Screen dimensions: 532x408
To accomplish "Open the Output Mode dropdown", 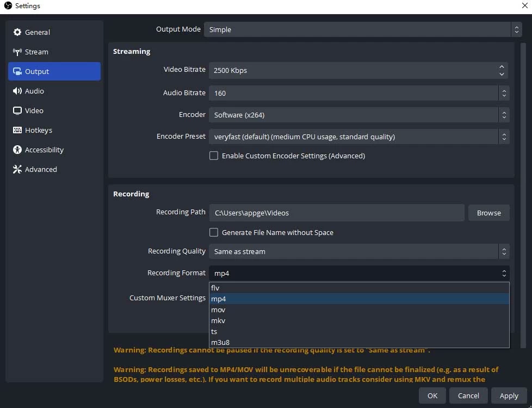I will (x=362, y=29).
